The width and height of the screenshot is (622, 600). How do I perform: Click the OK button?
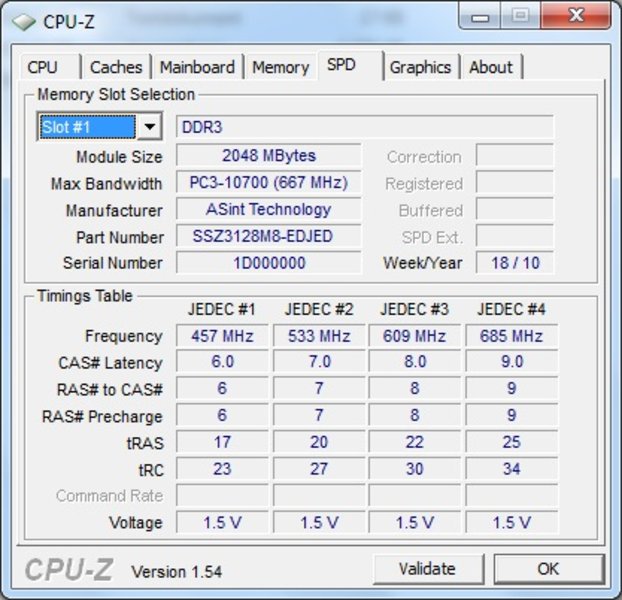click(x=548, y=568)
